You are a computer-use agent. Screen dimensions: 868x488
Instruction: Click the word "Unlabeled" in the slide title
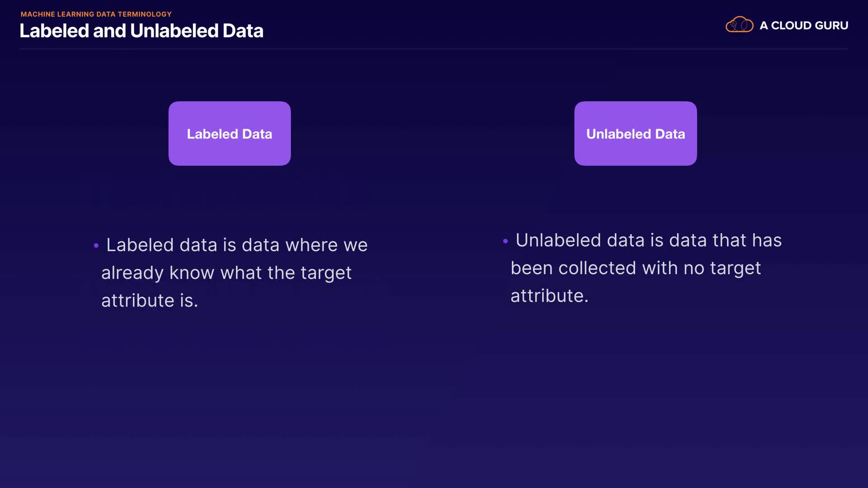point(175,31)
